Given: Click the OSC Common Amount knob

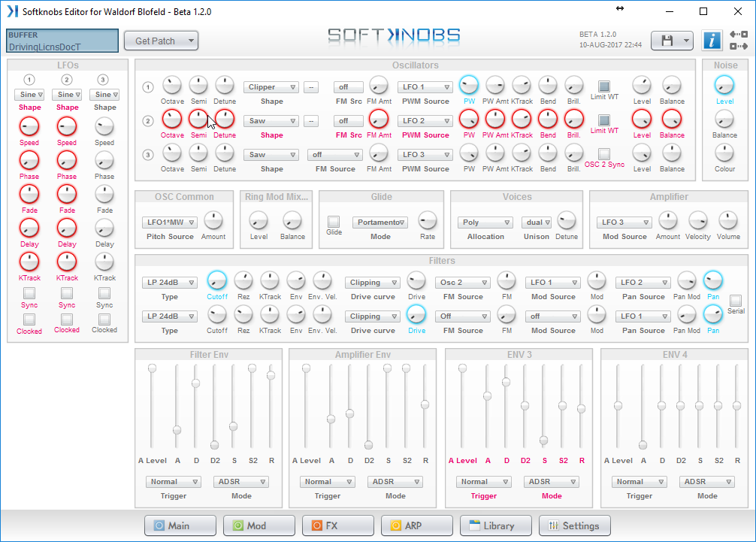Looking at the screenshot, I should tap(213, 220).
